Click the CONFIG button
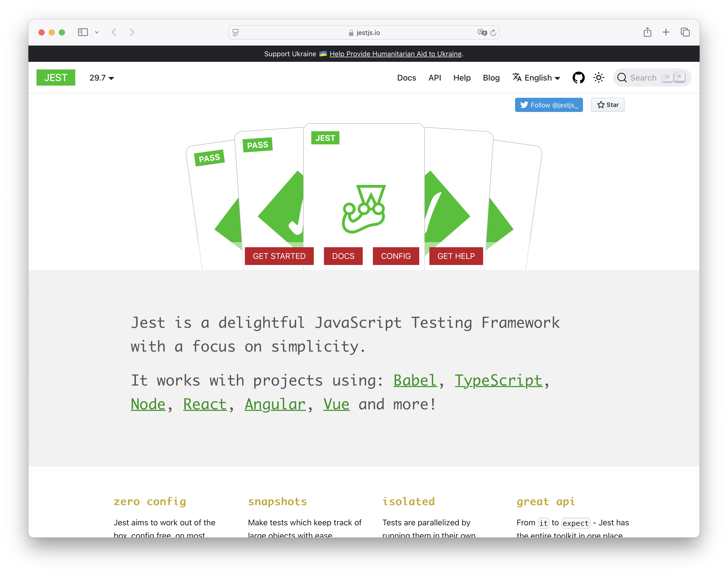Viewport: 728px width, 575px height. (x=395, y=256)
